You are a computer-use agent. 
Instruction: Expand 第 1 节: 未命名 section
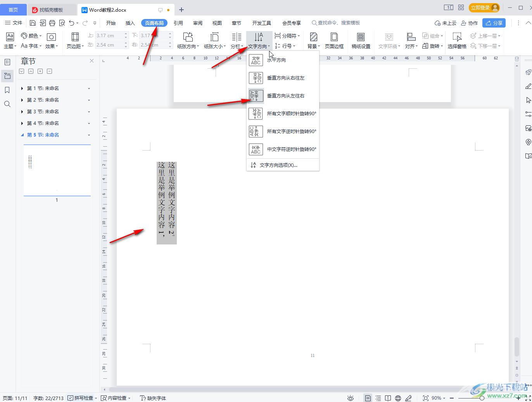[22, 88]
